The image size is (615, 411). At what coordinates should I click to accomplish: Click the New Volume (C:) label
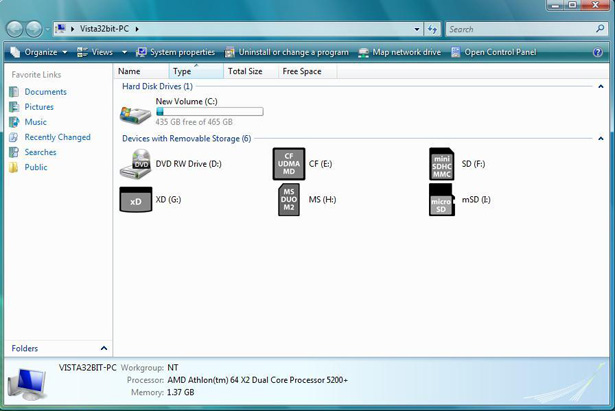[186, 102]
